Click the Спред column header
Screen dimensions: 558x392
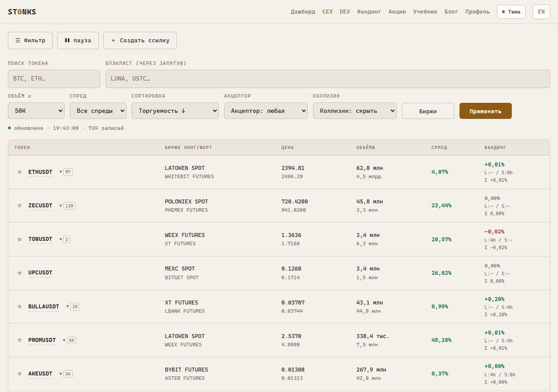click(439, 148)
